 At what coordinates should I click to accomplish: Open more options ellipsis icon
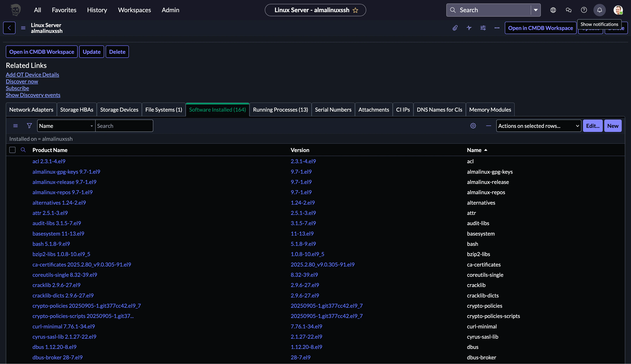497,28
